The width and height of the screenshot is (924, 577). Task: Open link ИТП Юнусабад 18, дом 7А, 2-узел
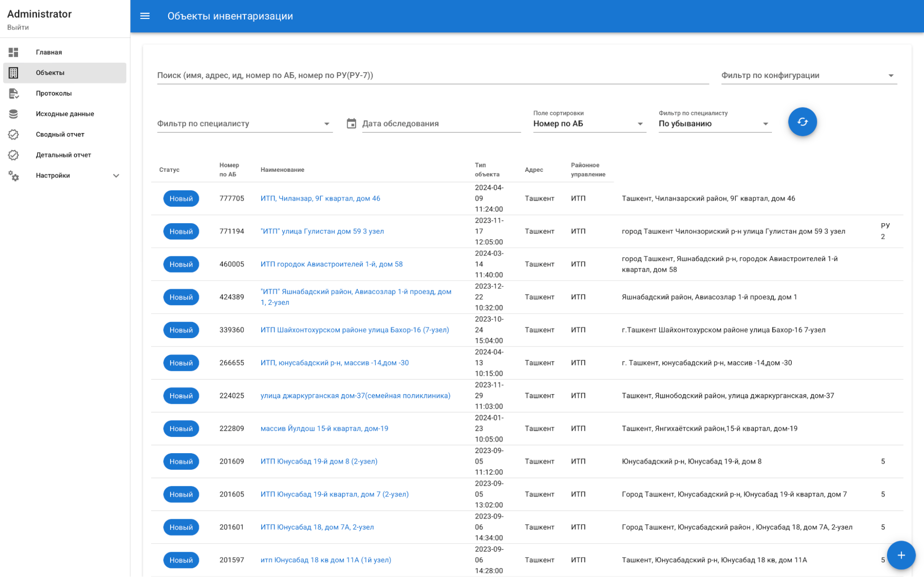pos(317,527)
